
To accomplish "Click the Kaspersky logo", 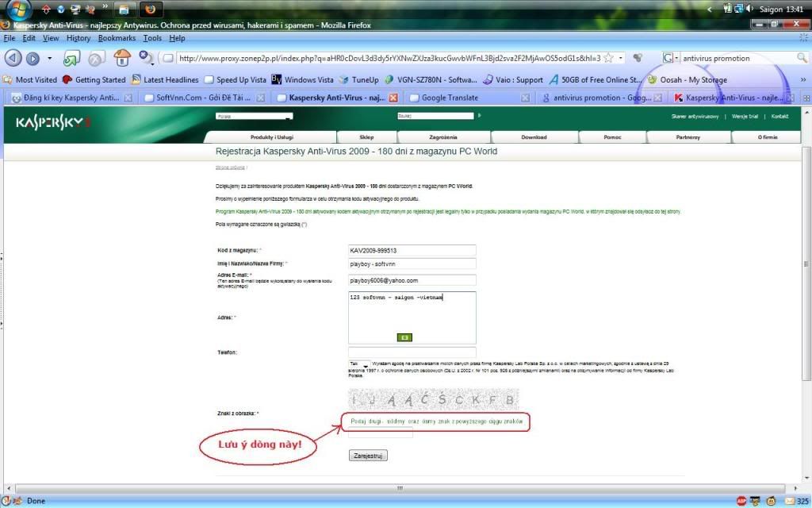I will point(53,123).
